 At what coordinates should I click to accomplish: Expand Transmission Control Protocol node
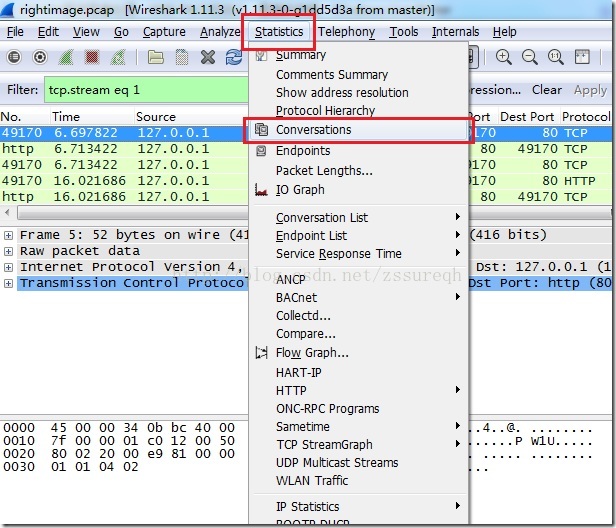pos(8,283)
